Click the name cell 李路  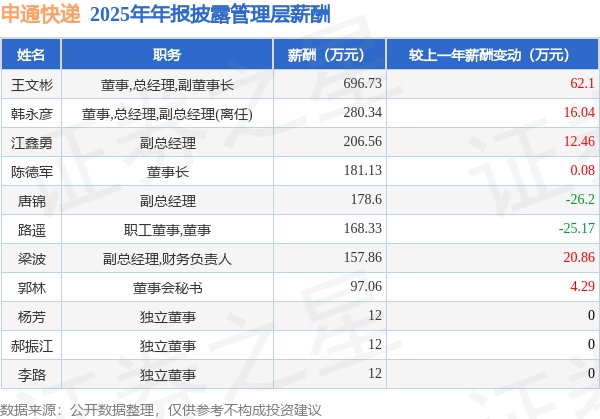tap(32, 375)
